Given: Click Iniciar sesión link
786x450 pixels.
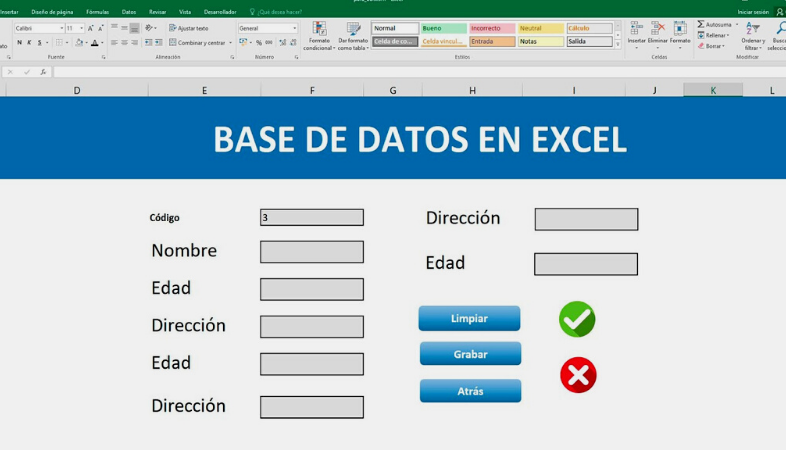Looking at the screenshot, I should click(x=753, y=12).
